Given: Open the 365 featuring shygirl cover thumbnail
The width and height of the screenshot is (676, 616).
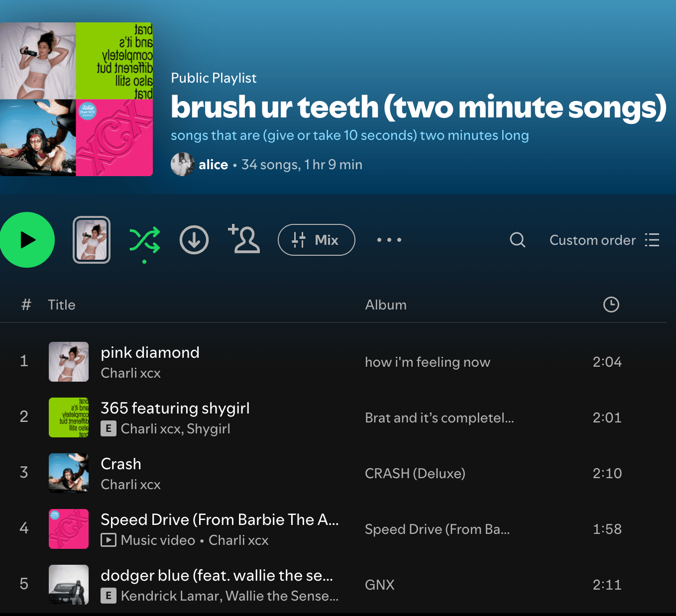Looking at the screenshot, I should click(x=69, y=417).
